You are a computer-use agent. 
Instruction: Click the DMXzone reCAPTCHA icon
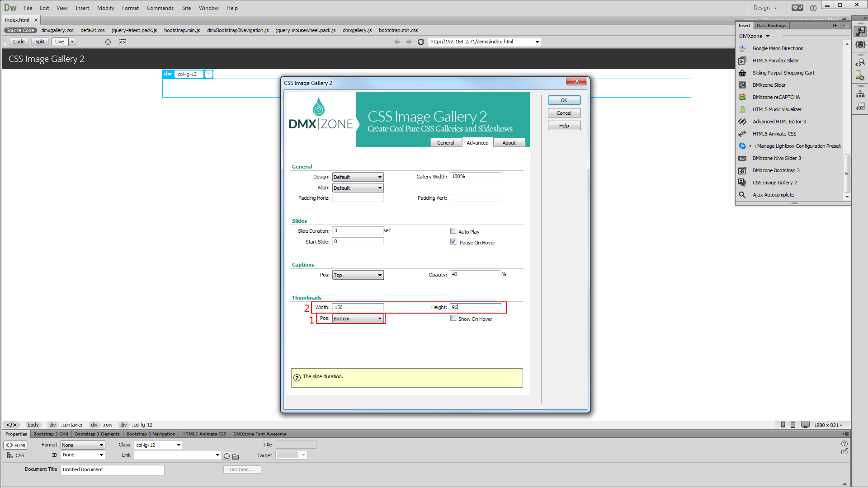coord(742,97)
